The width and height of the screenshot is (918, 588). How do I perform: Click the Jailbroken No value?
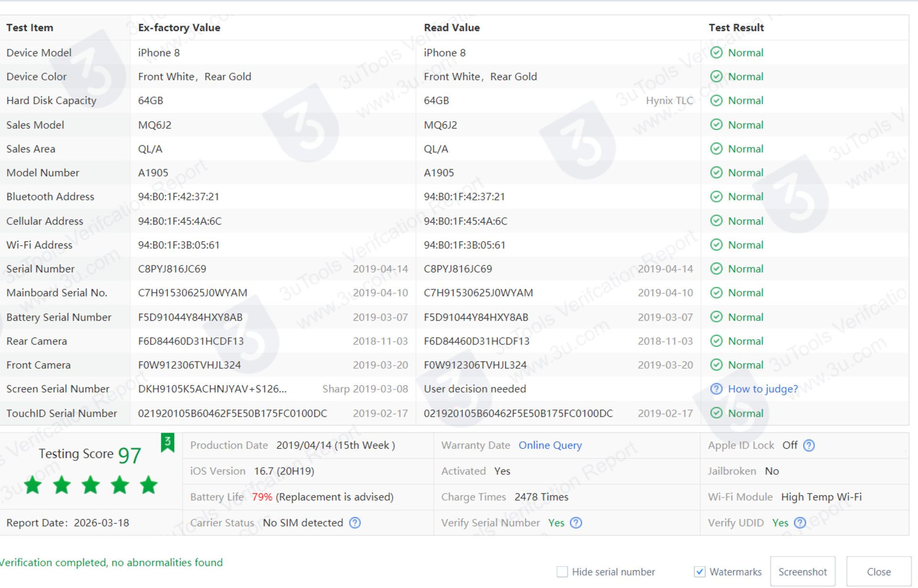tap(772, 471)
